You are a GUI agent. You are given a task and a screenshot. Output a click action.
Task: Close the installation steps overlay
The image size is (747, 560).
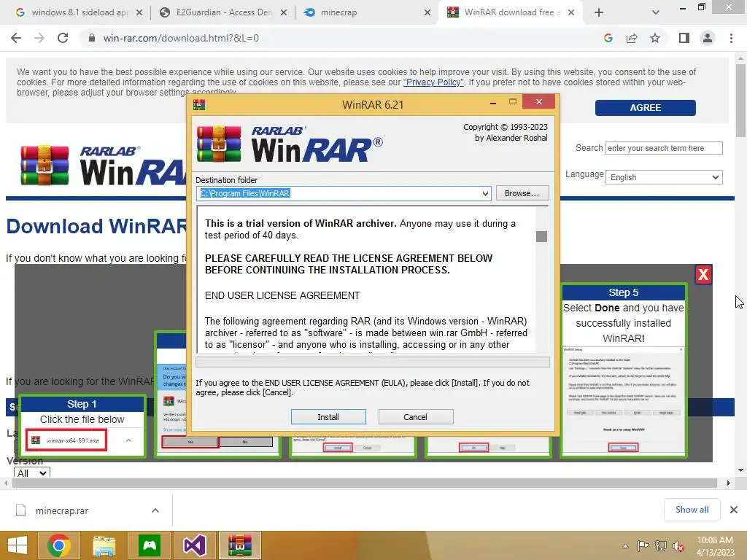click(x=704, y=274)
